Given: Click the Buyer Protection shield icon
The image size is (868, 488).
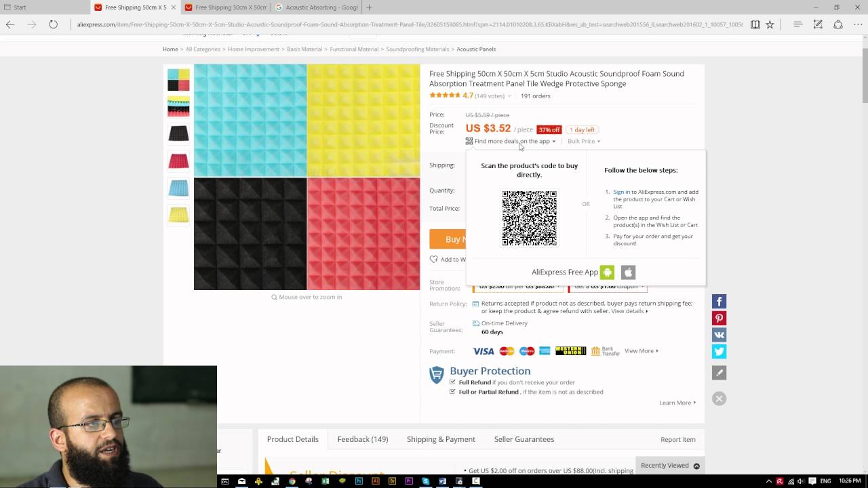Looking at the screenshot, I should click(x=437, y=375).
